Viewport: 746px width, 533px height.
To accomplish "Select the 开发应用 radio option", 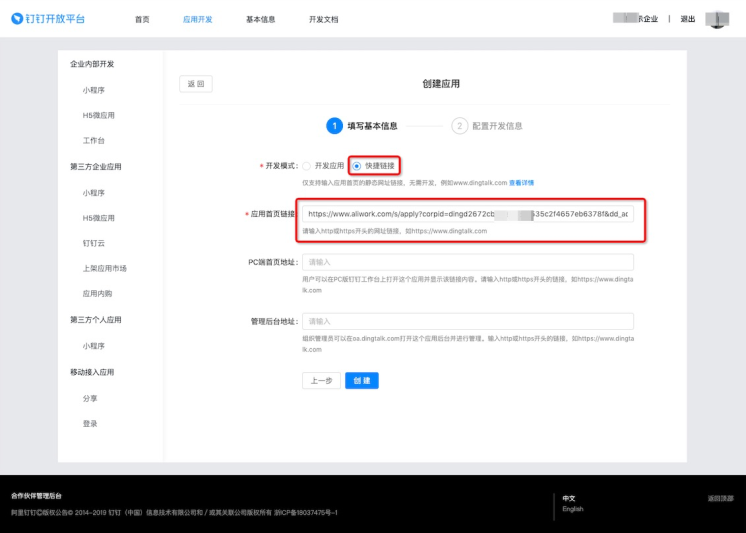I will pos(323,166).
